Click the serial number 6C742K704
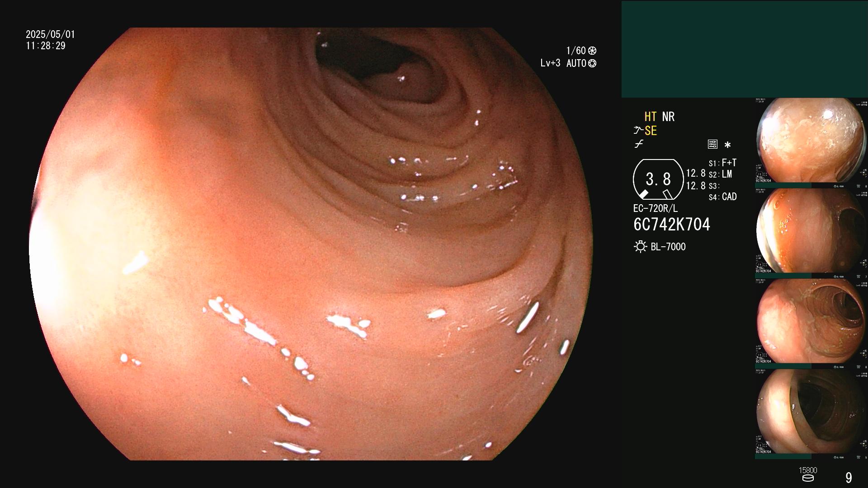The height and width of the screenshot is (488, 868). tap(672, 225)
